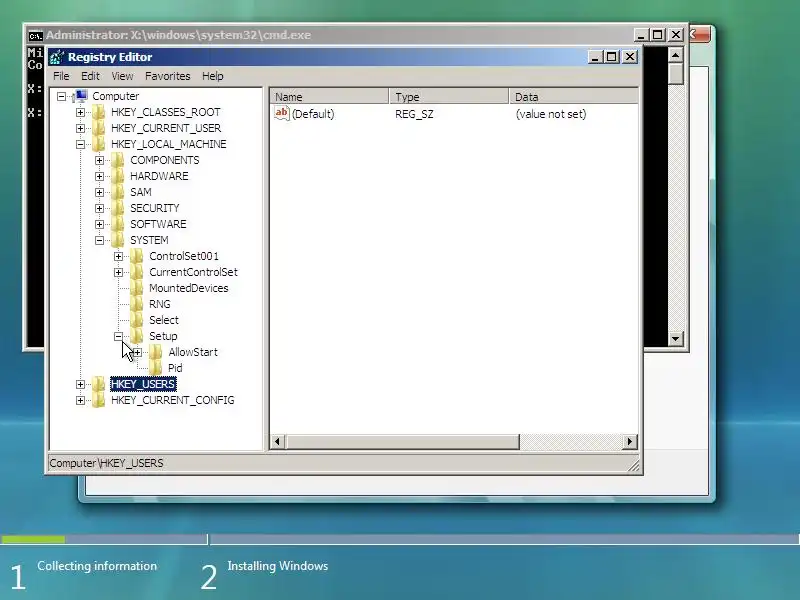Image resolution: width=800 pixels, height=600 pixels.
Task: Open the Edit menu
Action: click(90, 76)
